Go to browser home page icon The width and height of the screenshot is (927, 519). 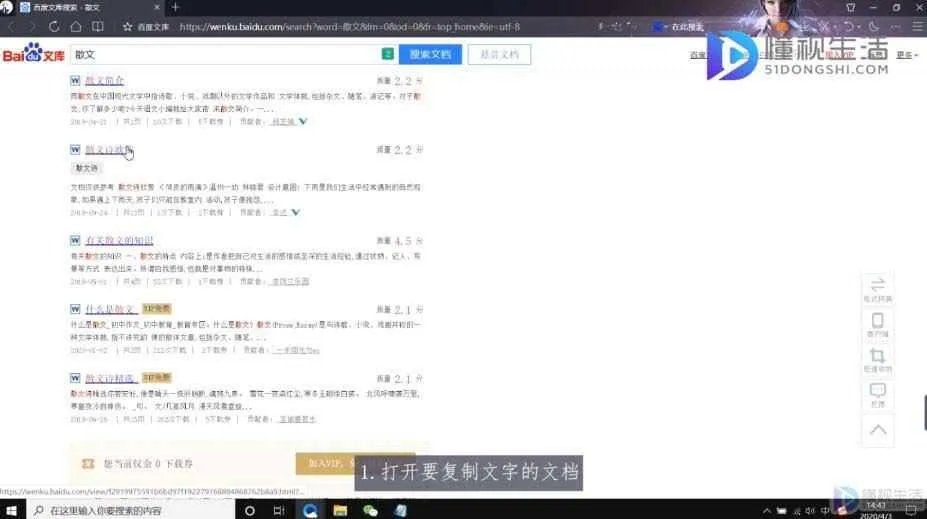[x=76, y=27]
